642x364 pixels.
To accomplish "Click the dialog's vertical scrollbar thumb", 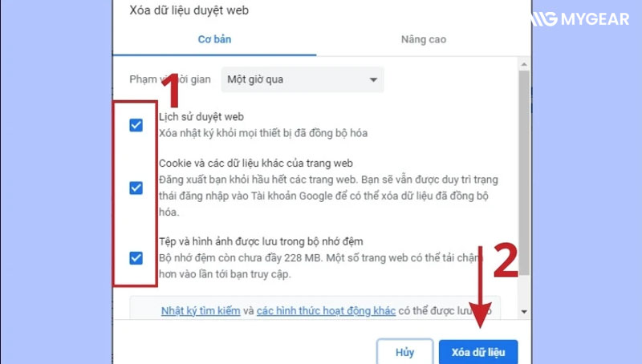I will click(x=524, y=172).
